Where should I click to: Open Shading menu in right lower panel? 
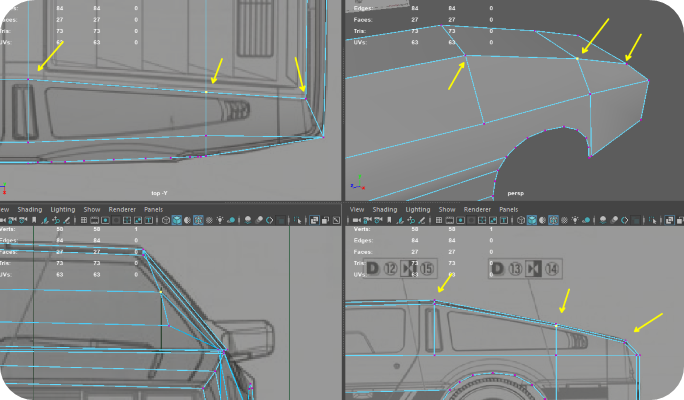[385, 209]
